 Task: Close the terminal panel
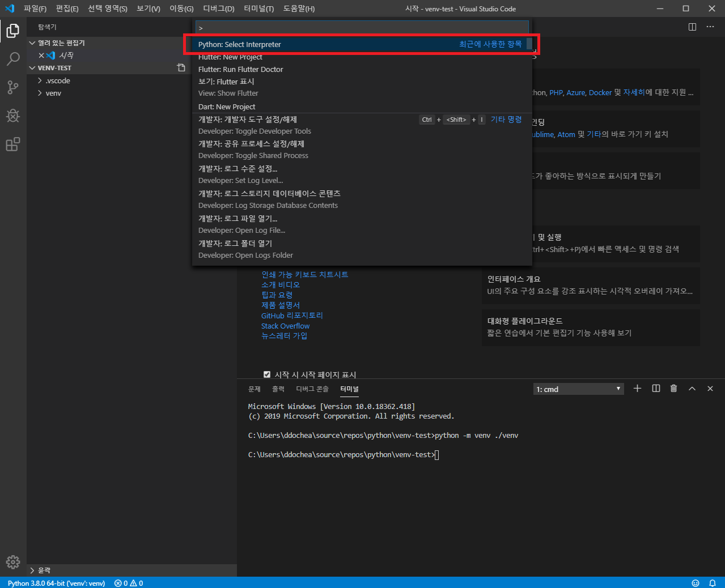(x=710, y=389)
